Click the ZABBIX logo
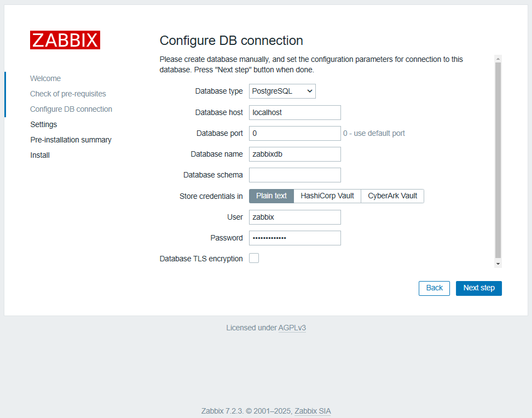Screen dimensions: 532x418 coord(65,40)
